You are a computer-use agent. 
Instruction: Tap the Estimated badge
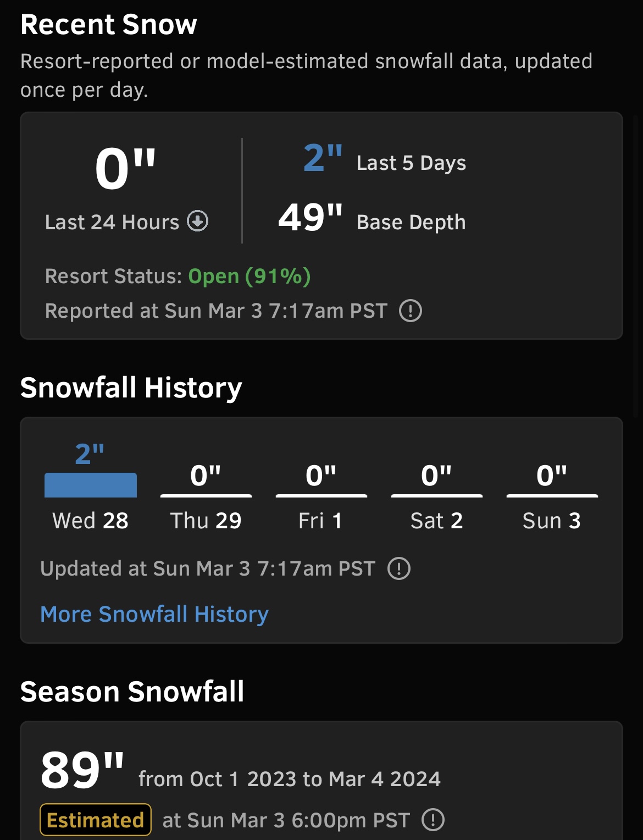96,820
